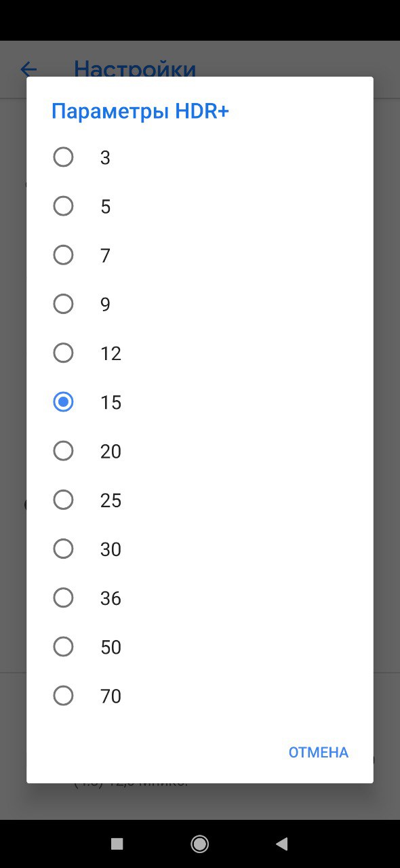Tap the back arrow beside Настройки

tap(28, 68)
